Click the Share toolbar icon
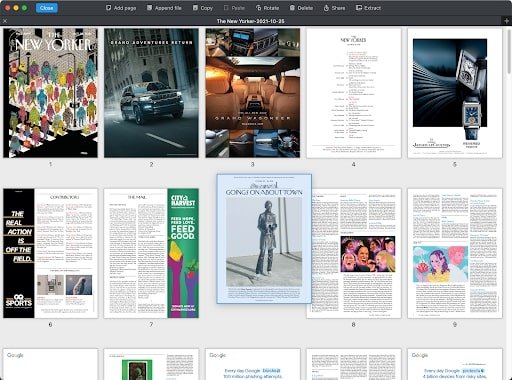This screenshot has height=380, width=512. (326, 8)
